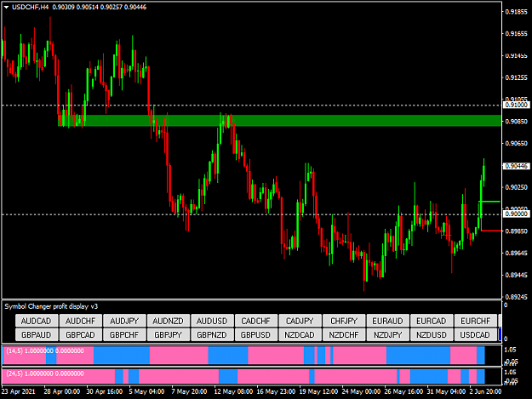Choose the CHFJPY button
532x399 pixels.
[x=344, y=321]
